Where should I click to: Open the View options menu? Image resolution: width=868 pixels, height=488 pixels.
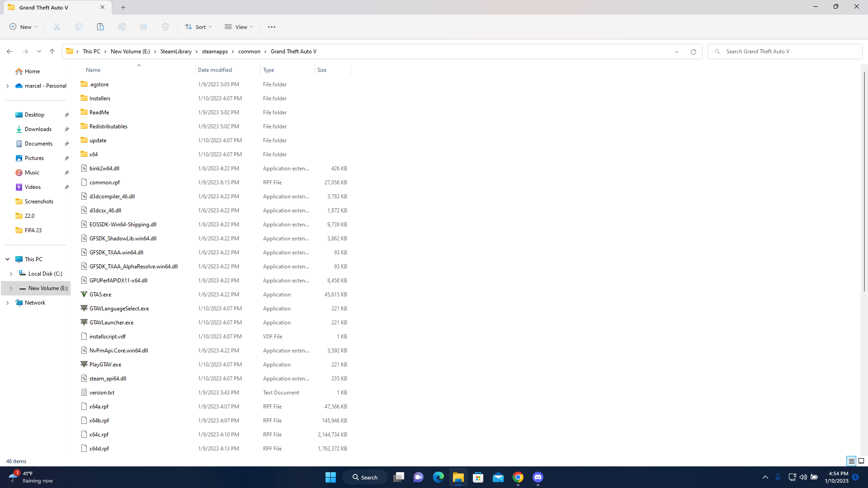click(x=239, y=27)
